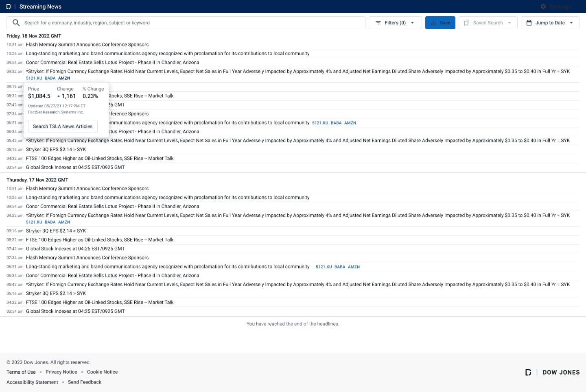Select AMZN ticker under Thursday's 09:32 am headline
The height and width of the screenshot is (392, 586).
[64, 222]
